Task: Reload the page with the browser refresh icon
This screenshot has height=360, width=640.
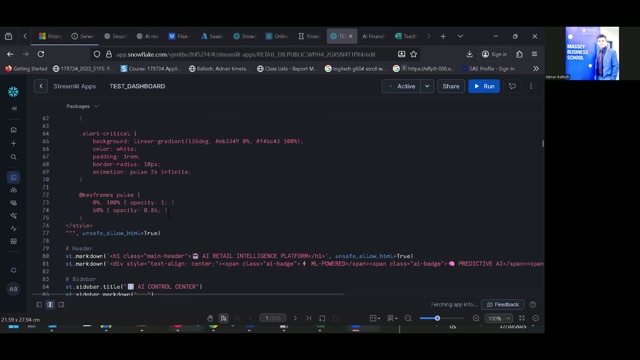Action: (x=41, y=54)
